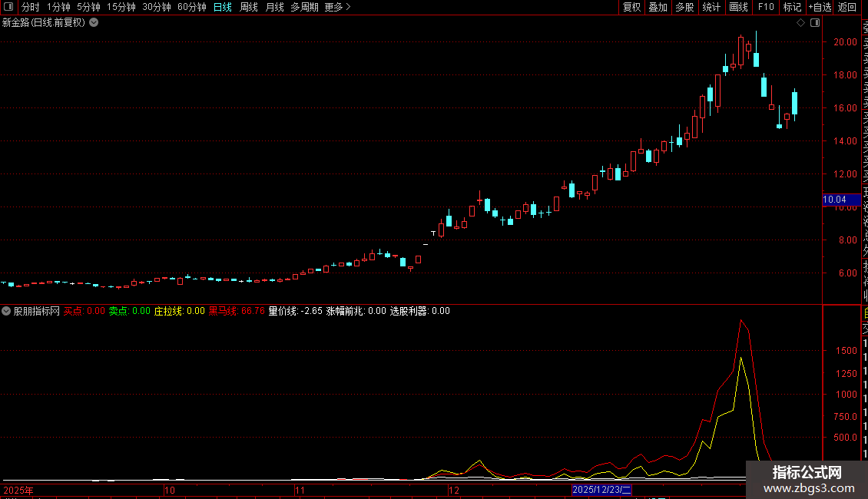This screenshot has height=499, width=868.
Task: Expand the 更多 period options
Action: (338, 7)
